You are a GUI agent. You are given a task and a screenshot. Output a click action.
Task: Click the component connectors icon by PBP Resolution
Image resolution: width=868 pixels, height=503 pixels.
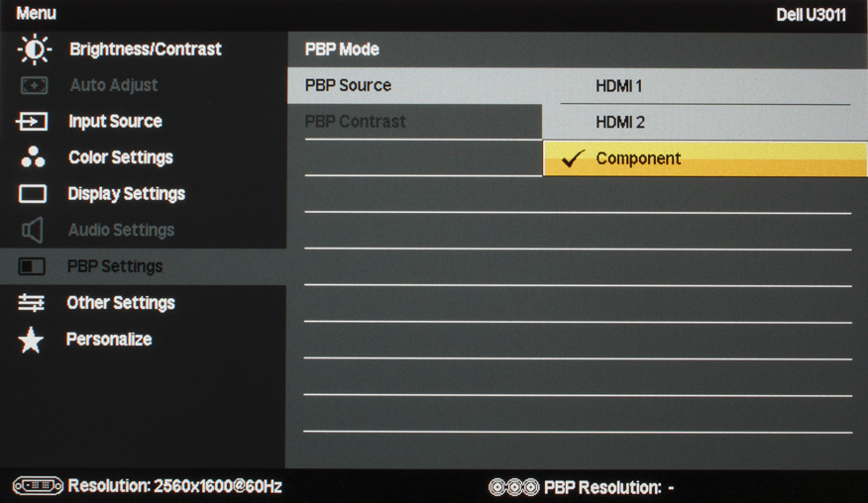click(x=513, y=487)
